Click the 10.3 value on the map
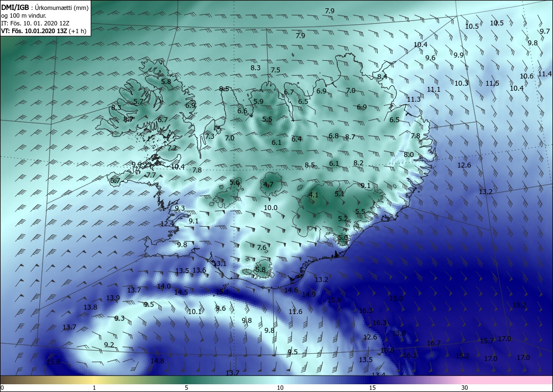 tap(461, 83)
